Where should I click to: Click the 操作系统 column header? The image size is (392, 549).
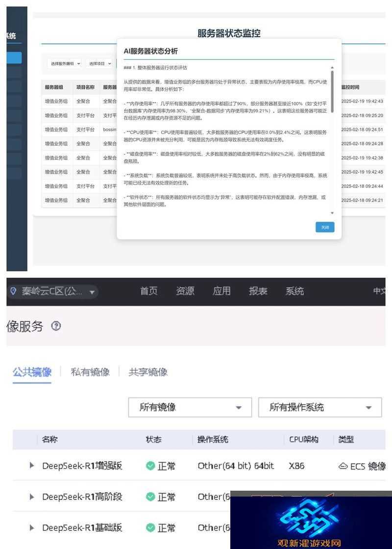pos(213,439)
